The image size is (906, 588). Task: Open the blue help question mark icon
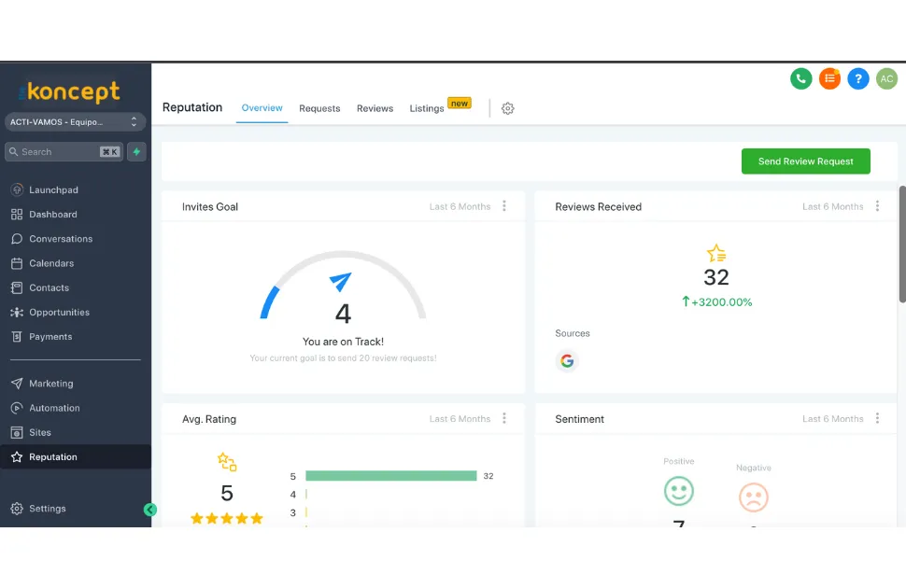[x=858, y=78]
